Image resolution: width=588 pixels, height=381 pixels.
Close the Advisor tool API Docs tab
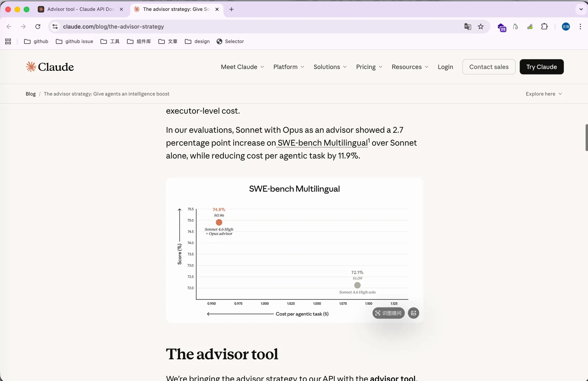click(121, 9)
